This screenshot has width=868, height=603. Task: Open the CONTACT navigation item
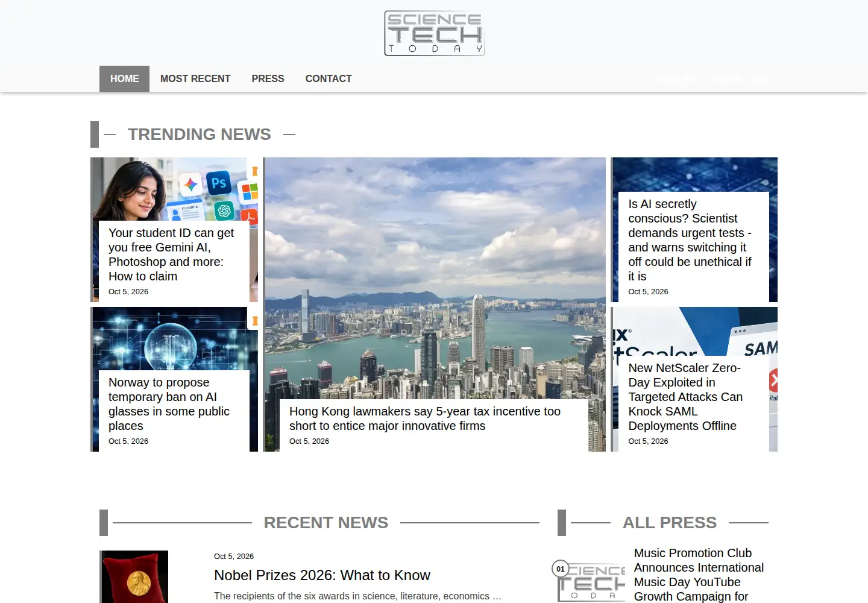329,79
